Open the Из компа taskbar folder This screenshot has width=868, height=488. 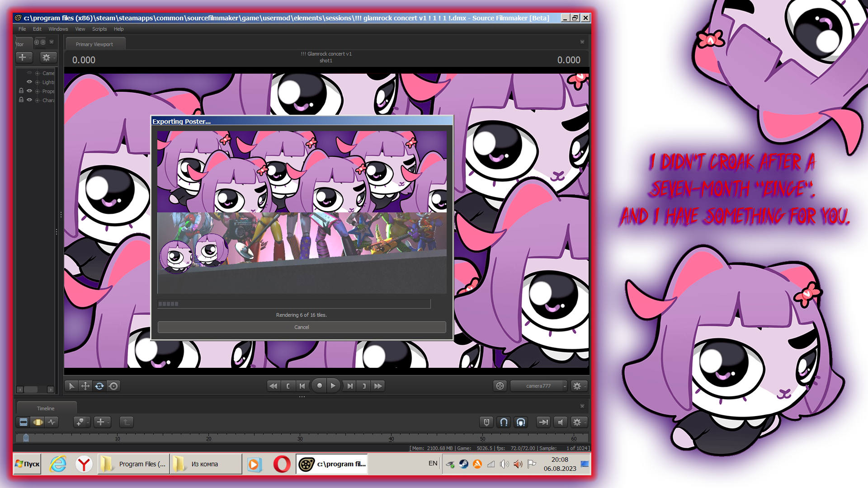(x=206, y=464)
